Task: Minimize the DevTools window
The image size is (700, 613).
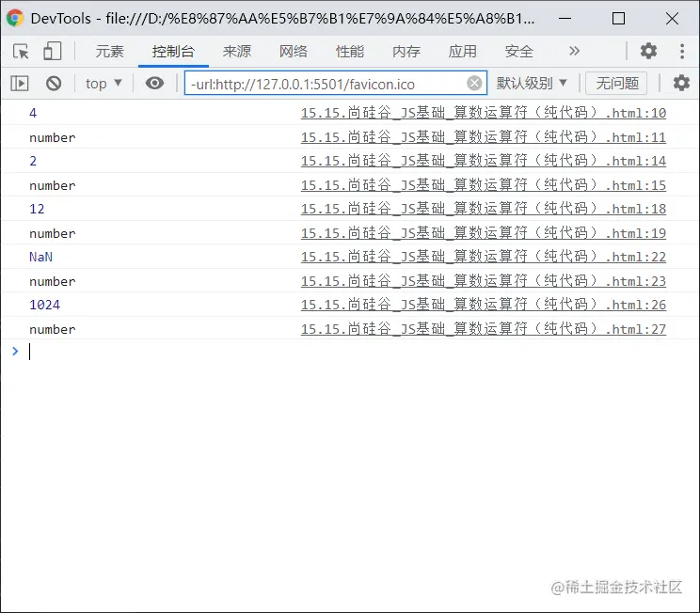Action: pyautogui.click(x=565, y=18)
